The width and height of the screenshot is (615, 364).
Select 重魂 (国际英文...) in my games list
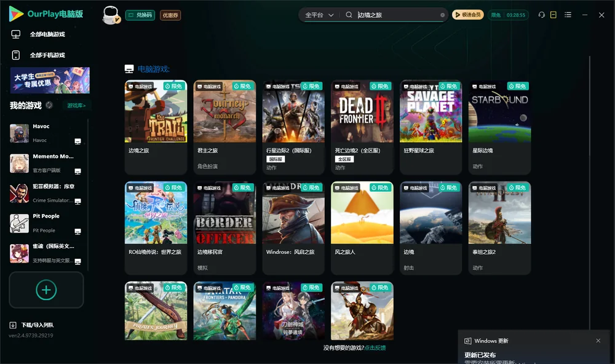click(x=46, y=253)
